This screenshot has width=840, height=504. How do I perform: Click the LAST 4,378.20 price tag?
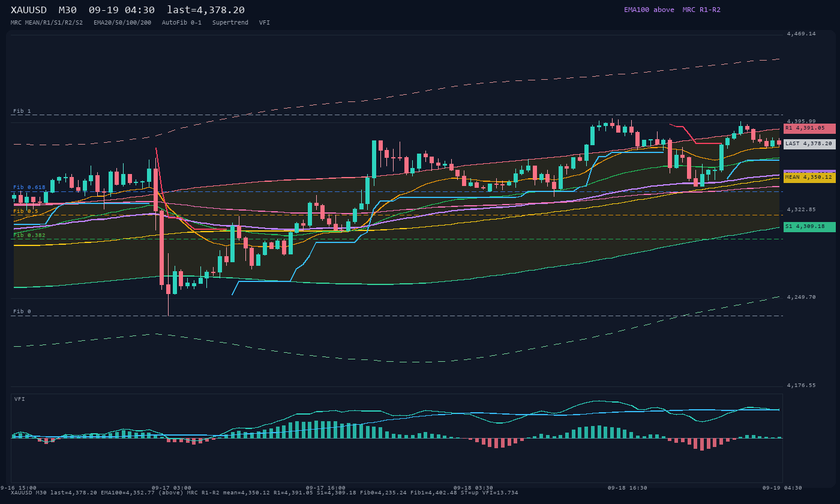(809, 144)
